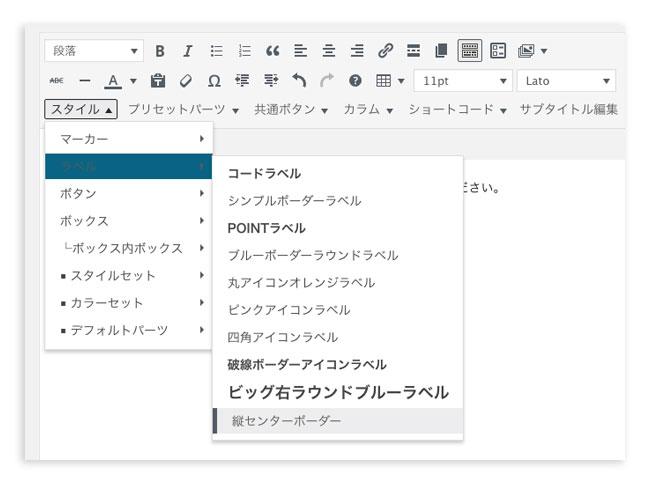
Task: Toggle bold formatting
Action: (160, 51)
